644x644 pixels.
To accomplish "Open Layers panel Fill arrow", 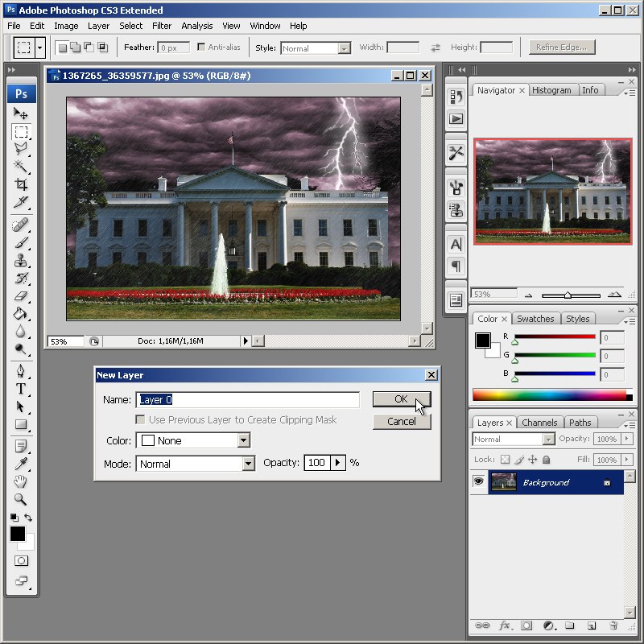I will pos(627,459).
